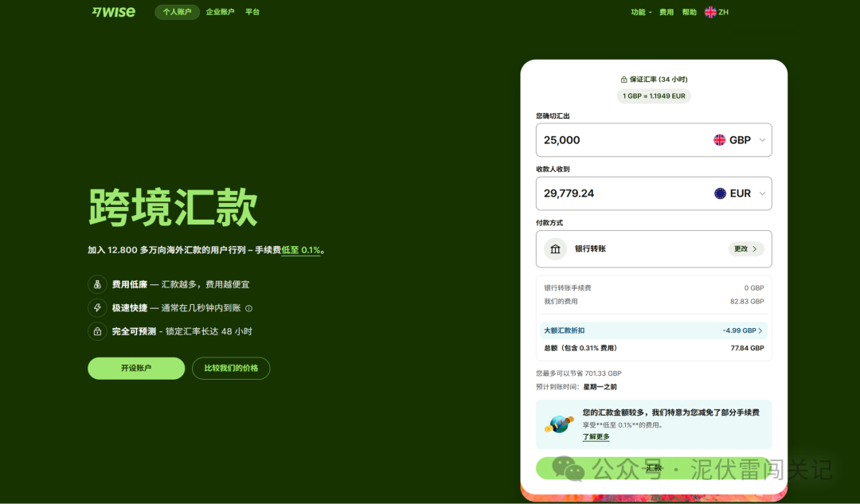Open the GBP currency dropdown
The image size is (860, 504).
click(x=762, y=139)
